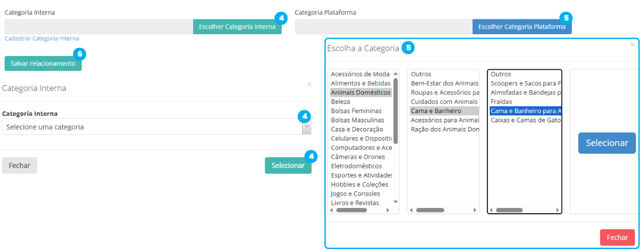Screen dimensions: 644x252
Task: Click the red Fechar button
Action: (x=617, y=238)
